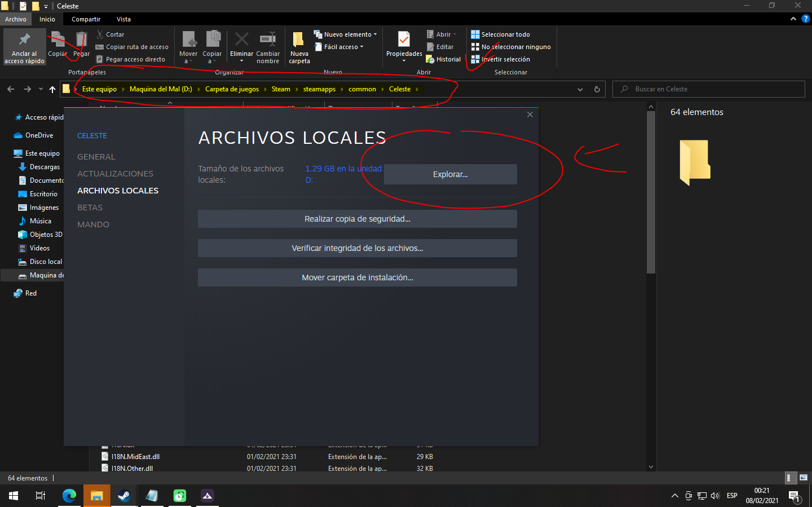Screen dimensions: 812x507
Task: Pin the folder with Anclar al acceso rápido
Action: tap(24, 47)
